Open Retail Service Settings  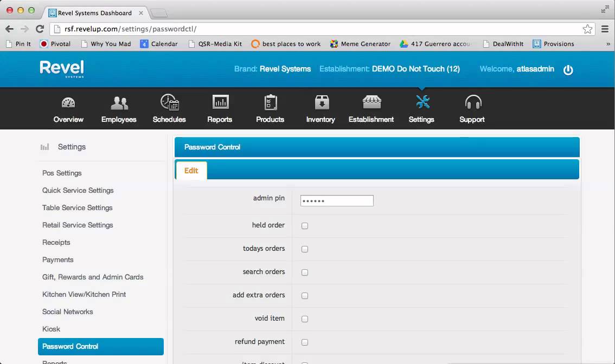click(78, 225)
